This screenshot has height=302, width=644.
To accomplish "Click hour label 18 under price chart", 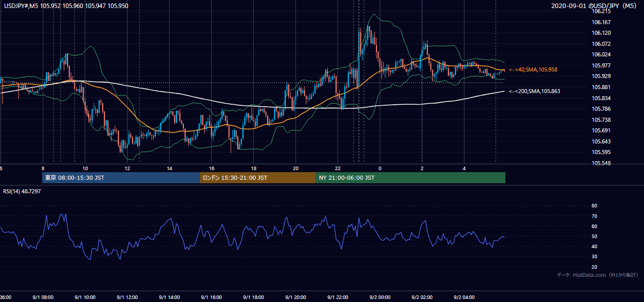I will pos(254,169).
